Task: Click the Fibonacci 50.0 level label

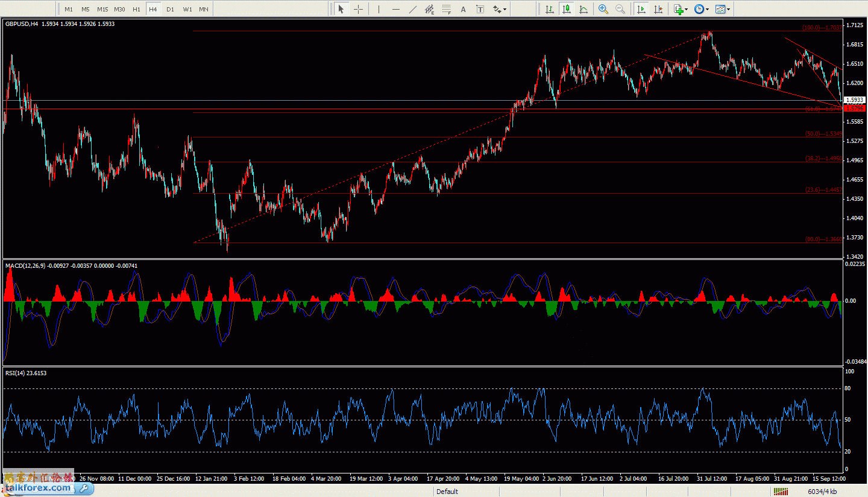Action: coord(824,134)
